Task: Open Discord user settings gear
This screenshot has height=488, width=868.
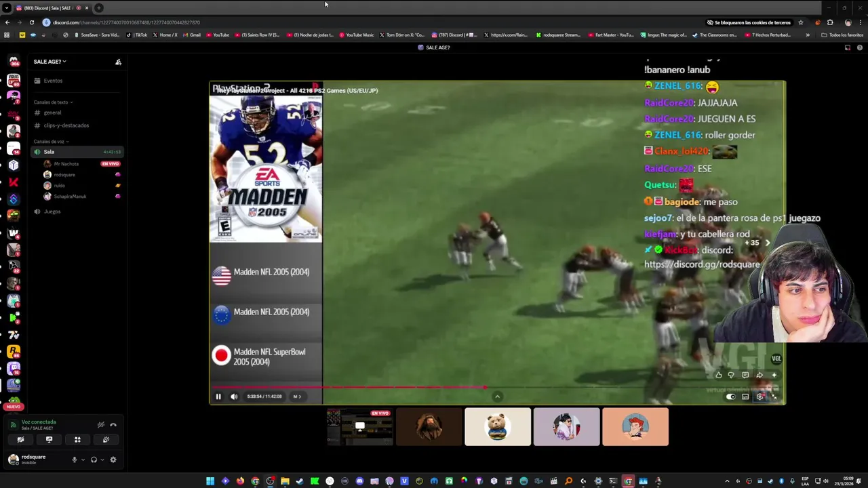Action: coord(113,460)
